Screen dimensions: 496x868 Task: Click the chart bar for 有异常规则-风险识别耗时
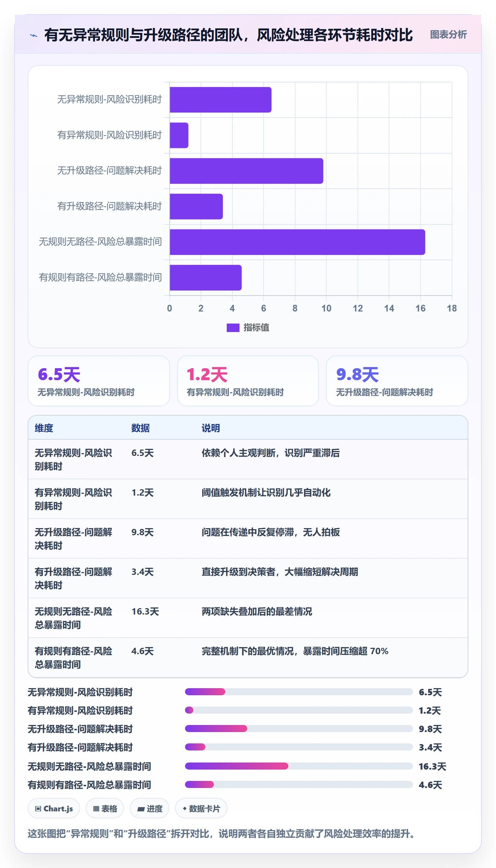179,135
